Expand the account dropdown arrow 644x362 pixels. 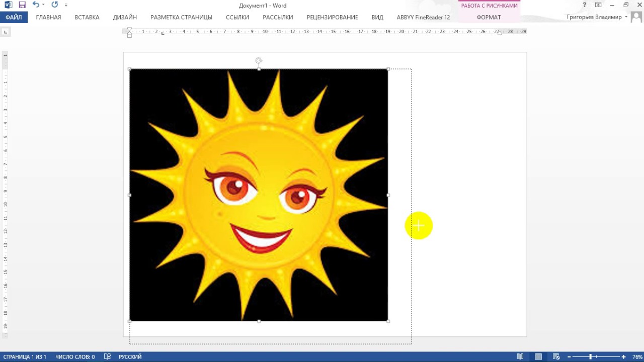[626, 17]
